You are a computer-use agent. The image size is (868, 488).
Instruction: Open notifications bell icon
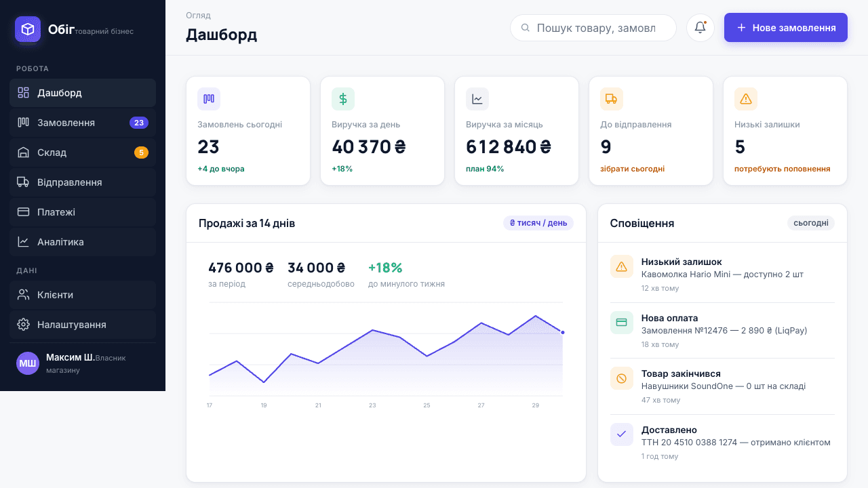pyautogui.click(x=701, y=28)
